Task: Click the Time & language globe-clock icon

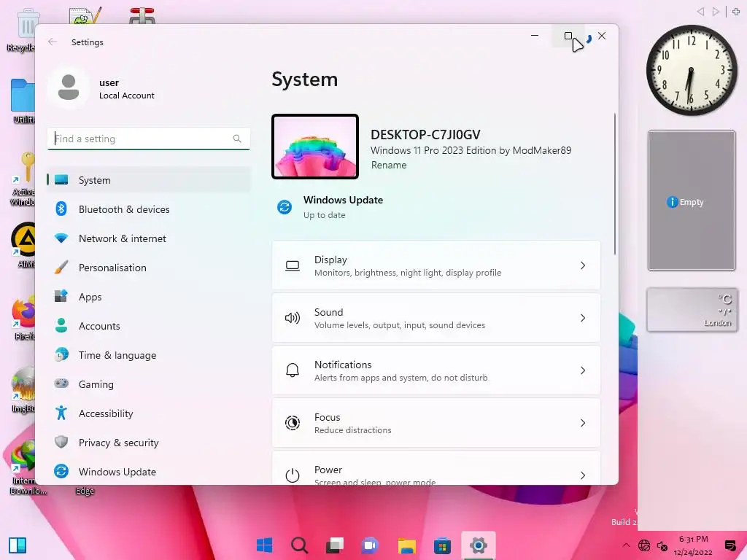Action: tap(61, 354)
